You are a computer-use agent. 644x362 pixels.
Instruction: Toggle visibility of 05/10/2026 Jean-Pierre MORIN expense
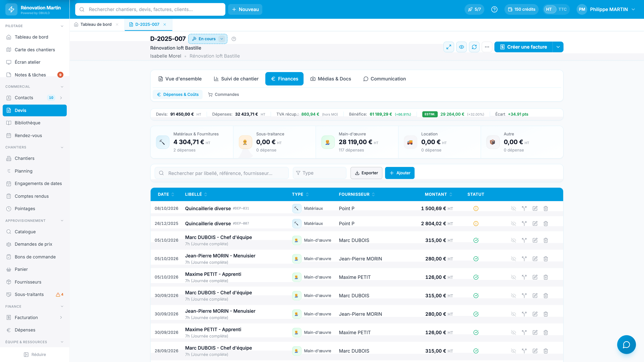514,259
